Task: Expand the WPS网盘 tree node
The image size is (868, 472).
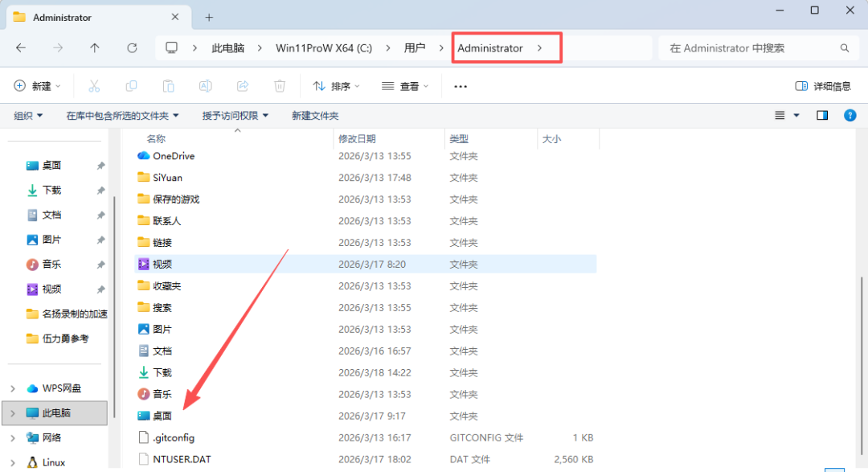Action: 13,388
